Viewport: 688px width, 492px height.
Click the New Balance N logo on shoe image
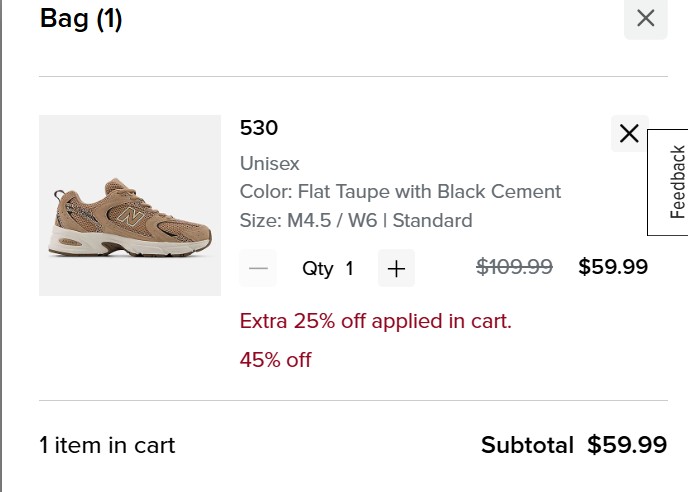(127, 214)
